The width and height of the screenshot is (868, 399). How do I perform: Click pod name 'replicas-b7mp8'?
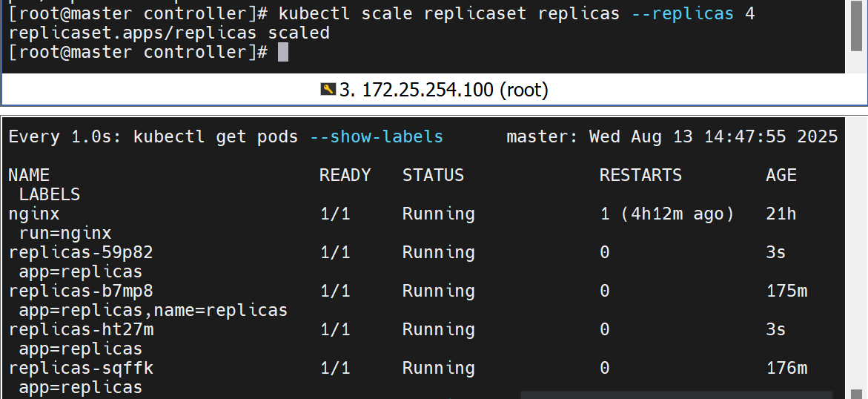[81, 291]
